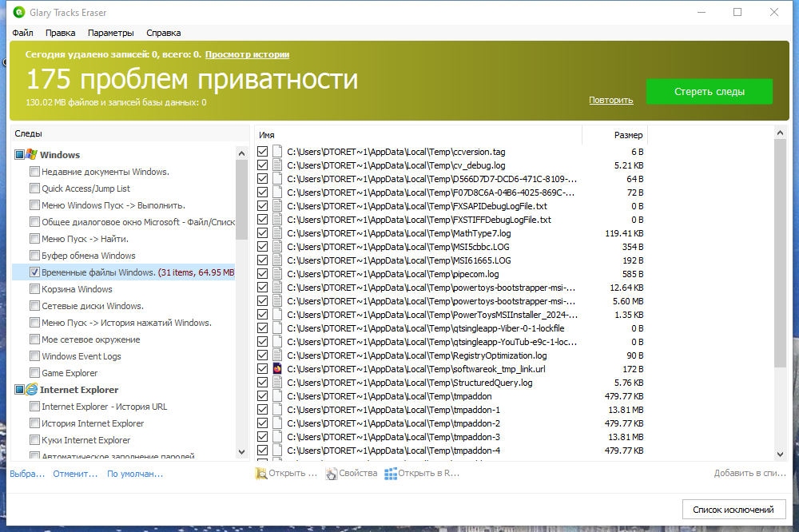Open the Справка menu

[x=164, y=33]
